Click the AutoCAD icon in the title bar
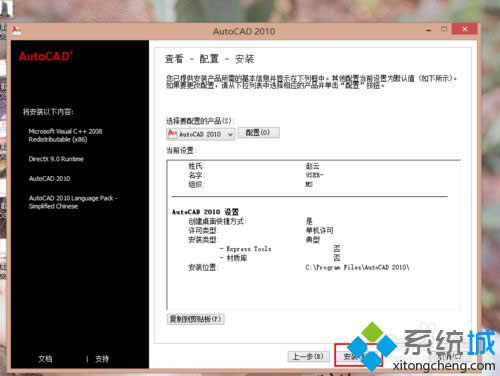This screenshot has height=376, width=500. [16, 30]
